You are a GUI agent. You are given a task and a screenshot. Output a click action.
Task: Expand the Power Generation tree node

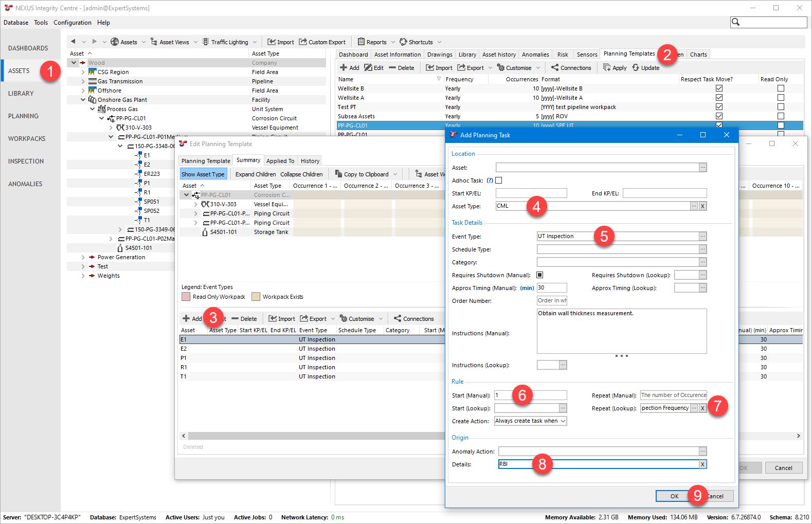[x=83, y=257]
